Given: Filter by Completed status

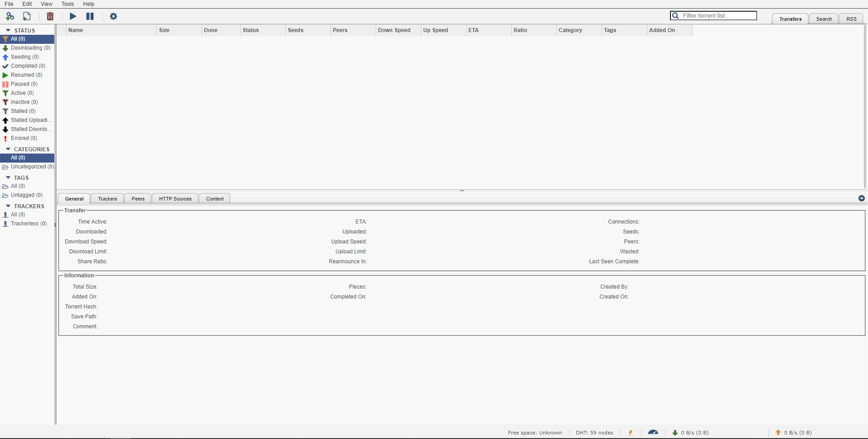Looking at the screenshot, I should 27,66.
